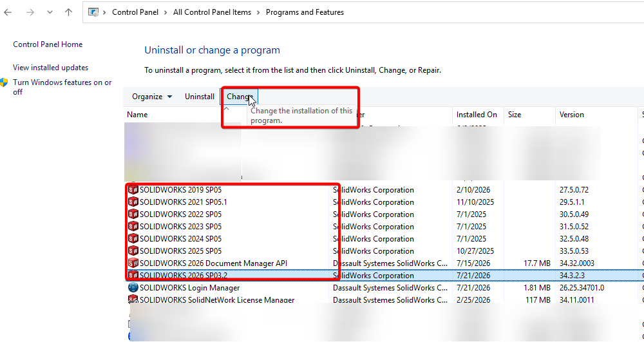This screenshot has height=342, width=644.
Task: Click the 1.81 MB size cell
Action: click(537, 288)
